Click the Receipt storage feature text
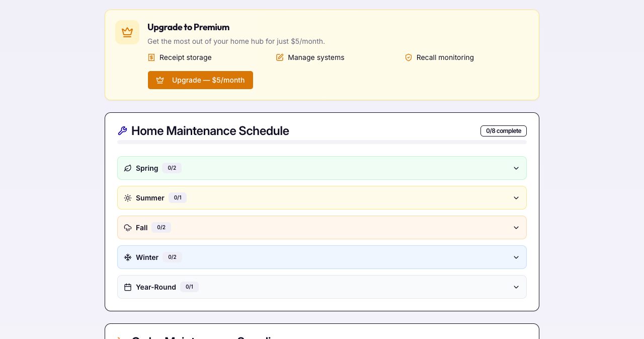 point(186,57)
